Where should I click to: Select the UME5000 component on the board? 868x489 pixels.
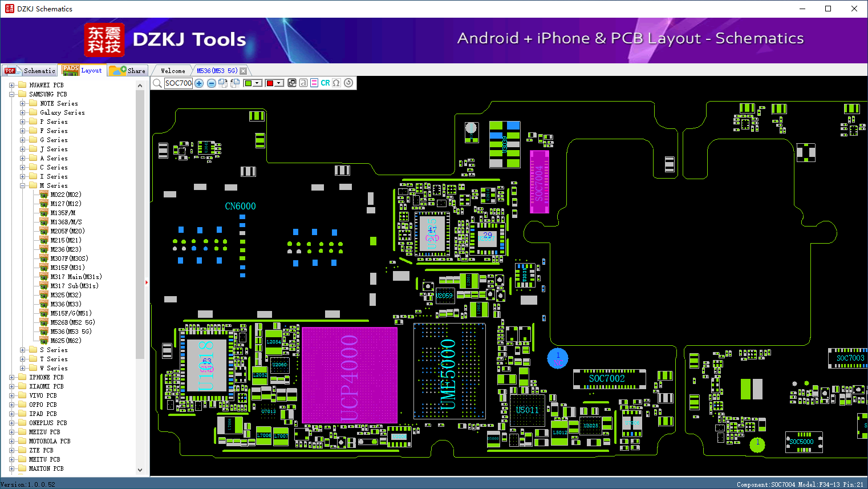449,371
